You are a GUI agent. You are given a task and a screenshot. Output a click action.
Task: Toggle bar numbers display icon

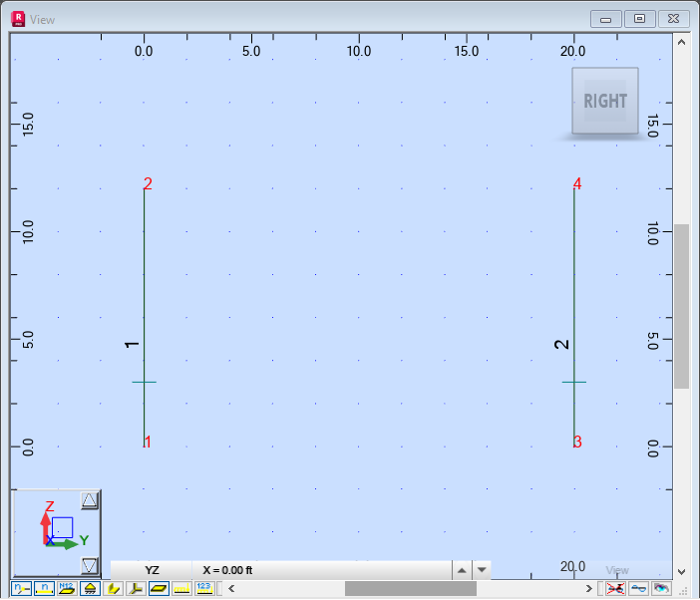44,589
